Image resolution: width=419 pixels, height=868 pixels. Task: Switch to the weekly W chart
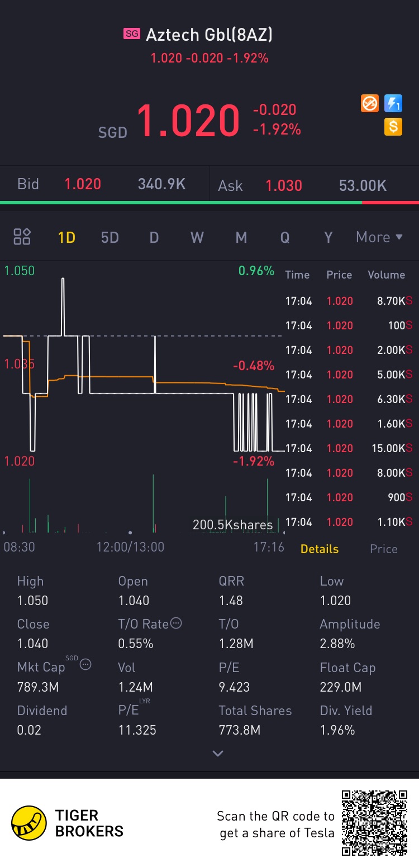point(197,237)
